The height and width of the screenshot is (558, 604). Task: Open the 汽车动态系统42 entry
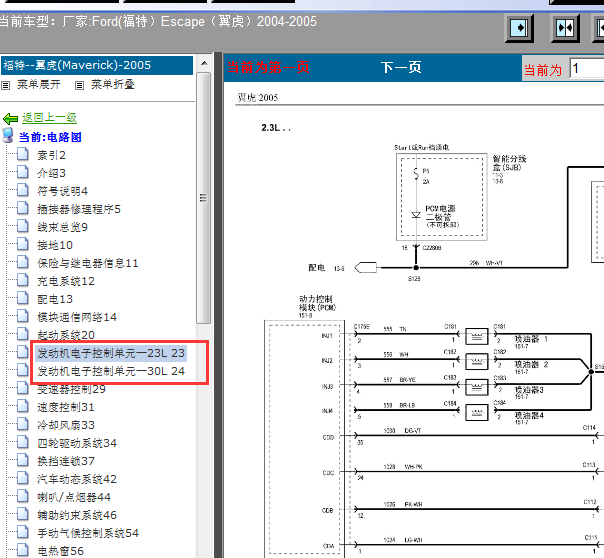(77, 479)
